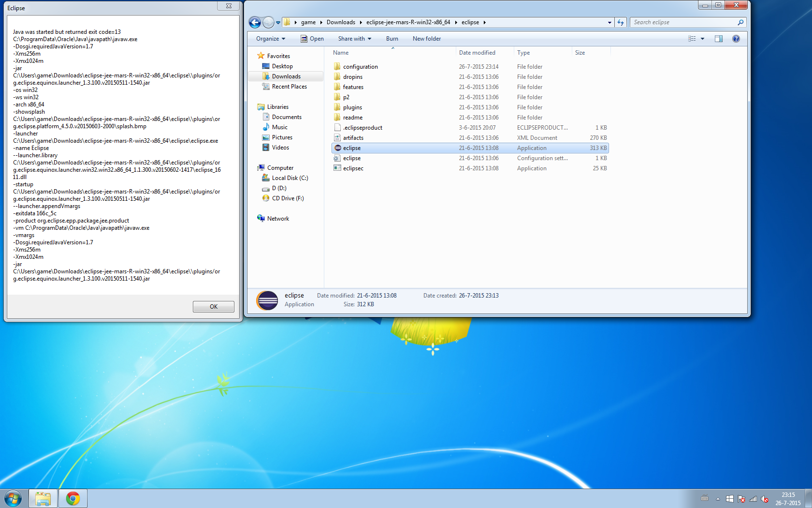Sort files by Date modified column header

tap(477, 53)
